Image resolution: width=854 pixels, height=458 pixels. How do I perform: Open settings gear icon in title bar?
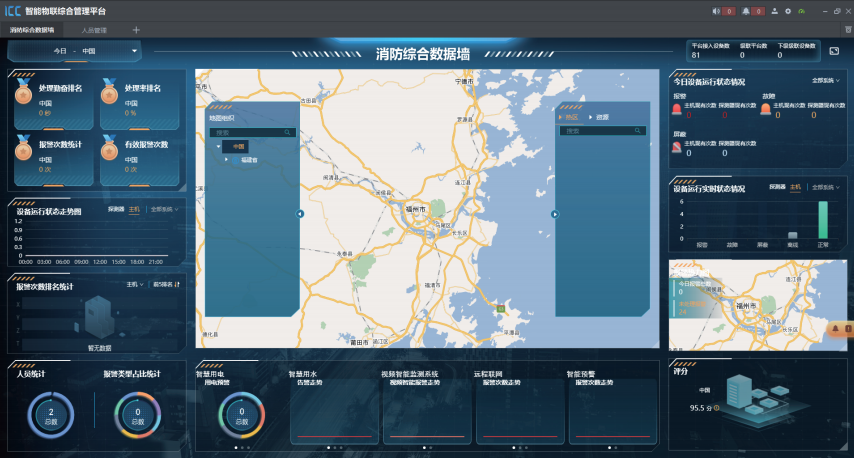(x=788, y=11)
